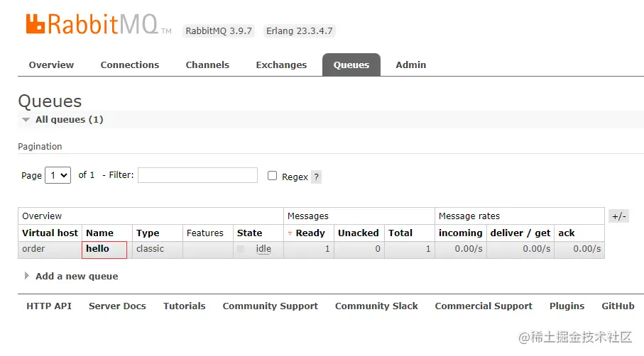Sort by the Total column header
This screenshot has width=644, height=356.
(400, 233)
